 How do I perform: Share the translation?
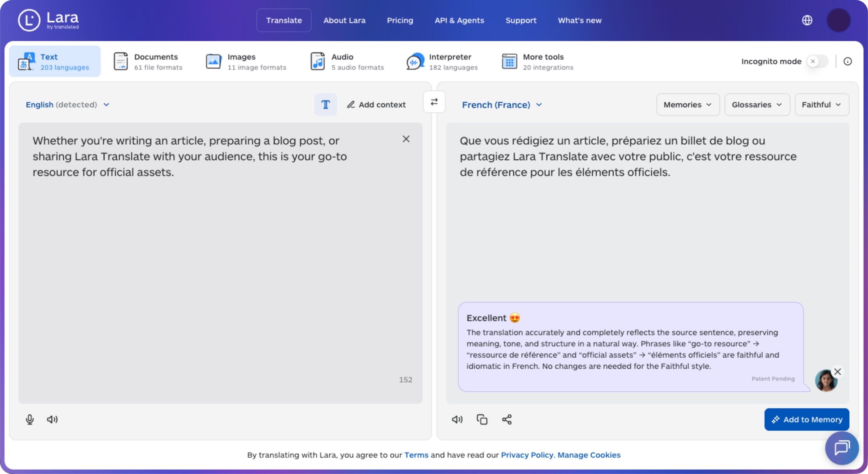coord(507,419)
